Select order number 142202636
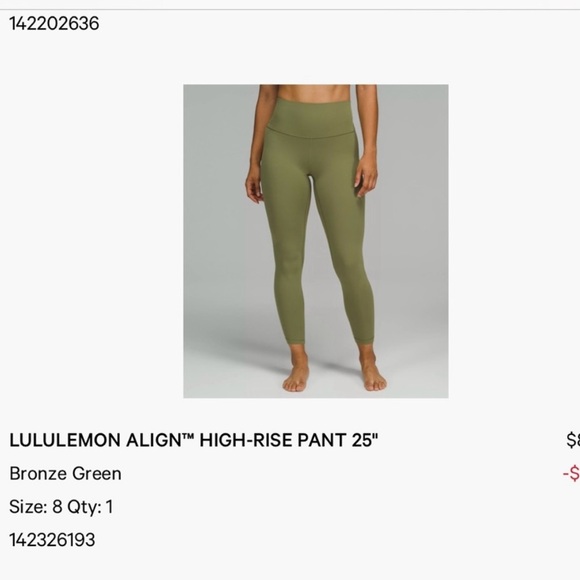580x580 pixels. 54,23
